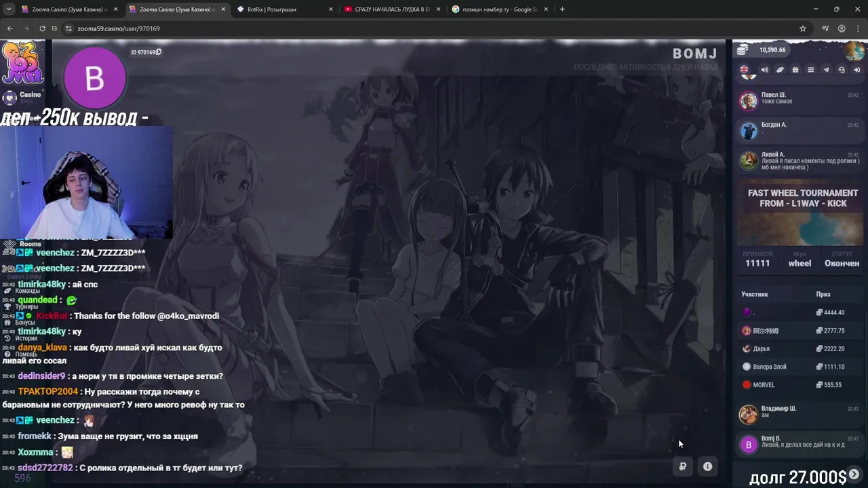Open Chrome three-dot menu
Viewport: 868px width, 488px height.
coord(858,28)
